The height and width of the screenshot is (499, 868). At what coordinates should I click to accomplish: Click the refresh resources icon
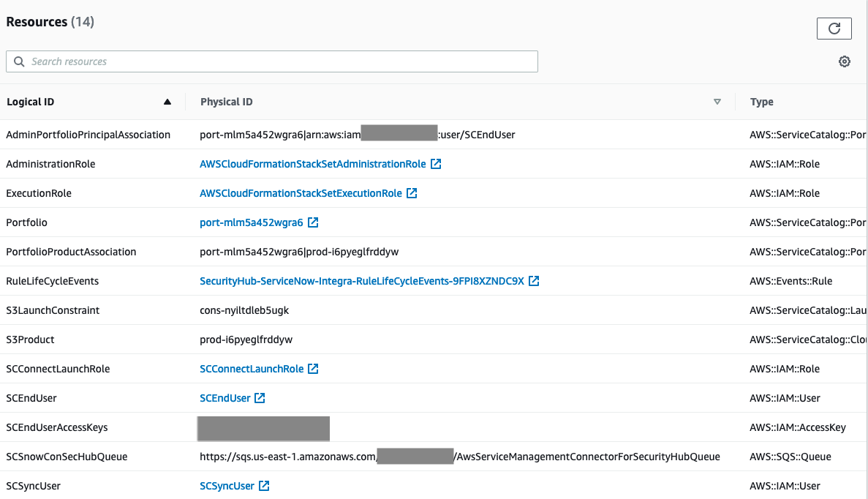834,28
